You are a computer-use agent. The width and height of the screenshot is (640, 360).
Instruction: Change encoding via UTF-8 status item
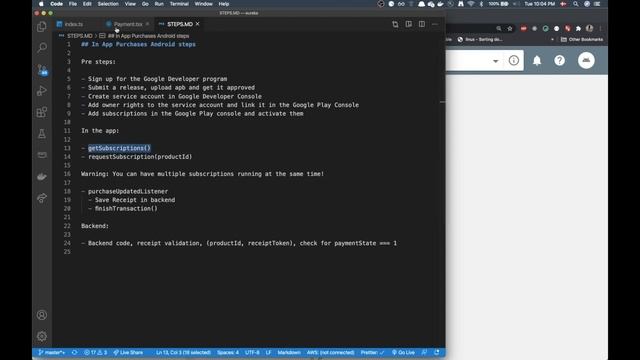pyautogui.click(x=252, y=352)
